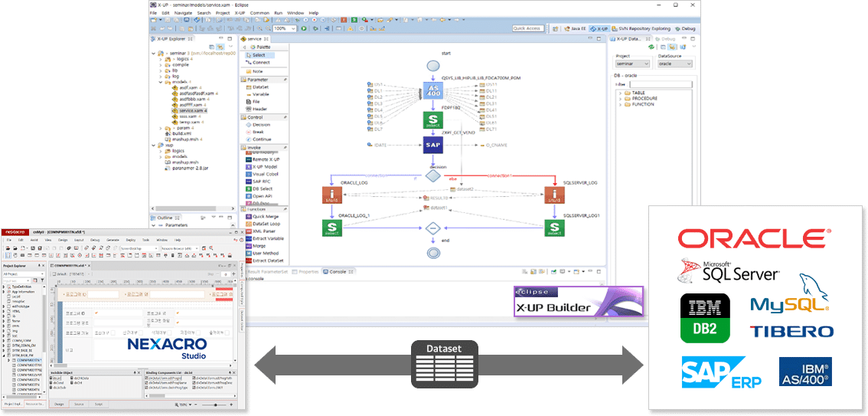Select the ORACLE_LOG orange node
Viewport: 868px width, 416px height.
point(331,194)
